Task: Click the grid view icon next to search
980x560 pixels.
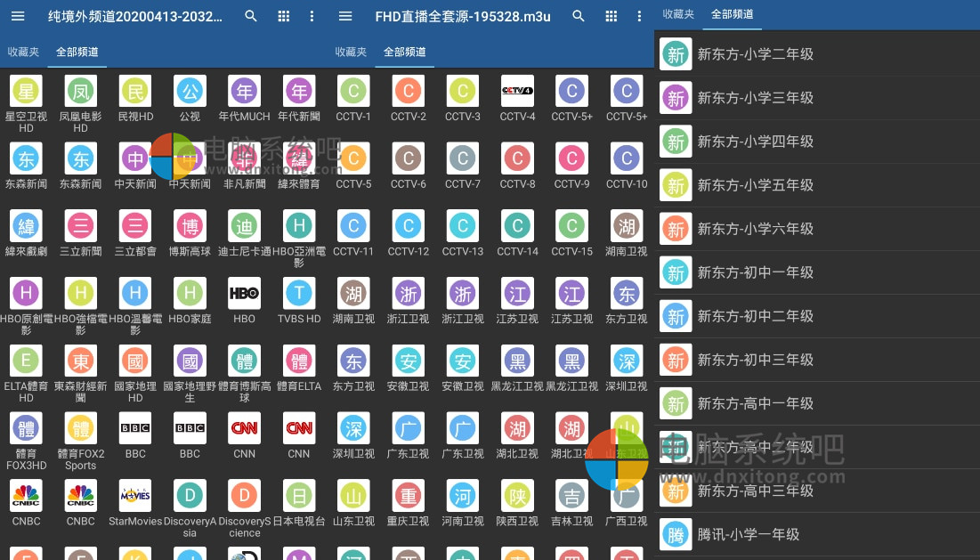Action: pos(283,16)
